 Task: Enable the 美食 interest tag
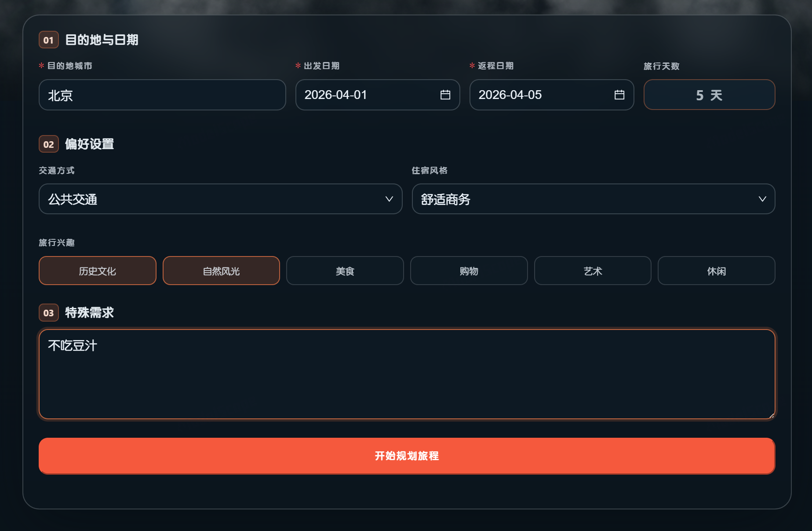pyautogui.click(x=345, y=271)
